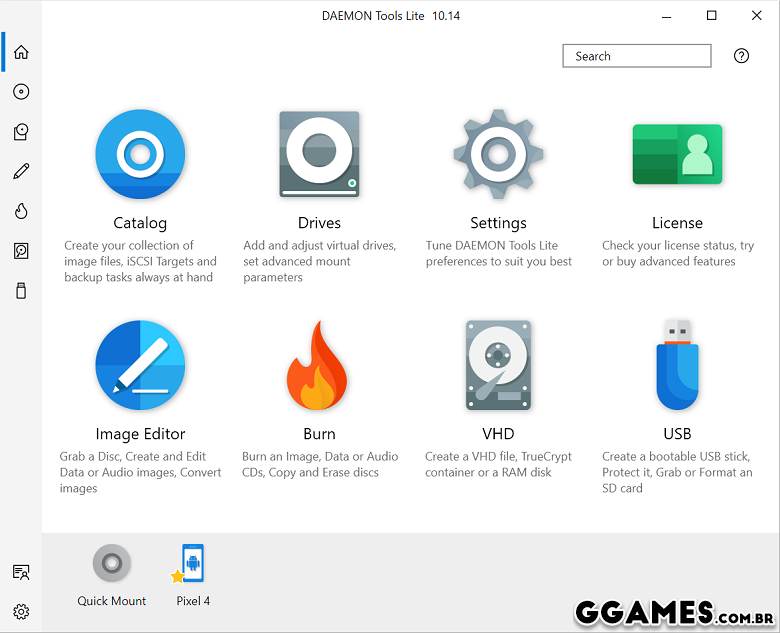Open the VHD hard disk tile

[x=498, y=366]
